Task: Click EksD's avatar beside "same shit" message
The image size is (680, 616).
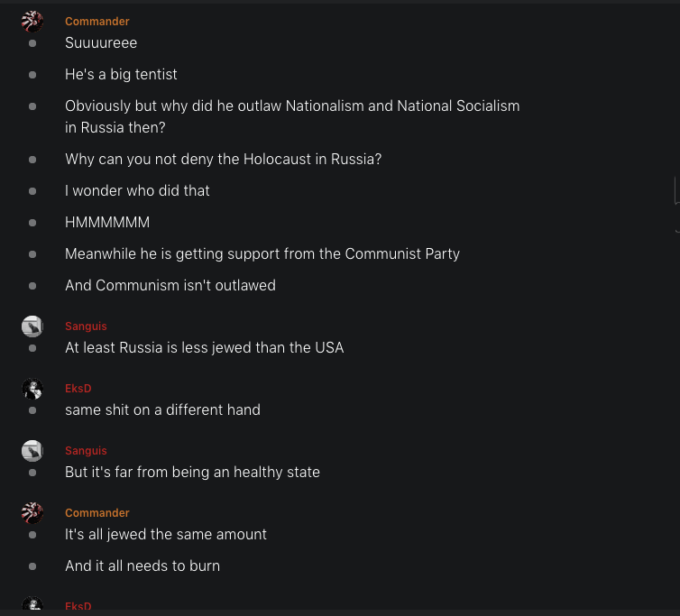Action: click(x=32, y=389)
